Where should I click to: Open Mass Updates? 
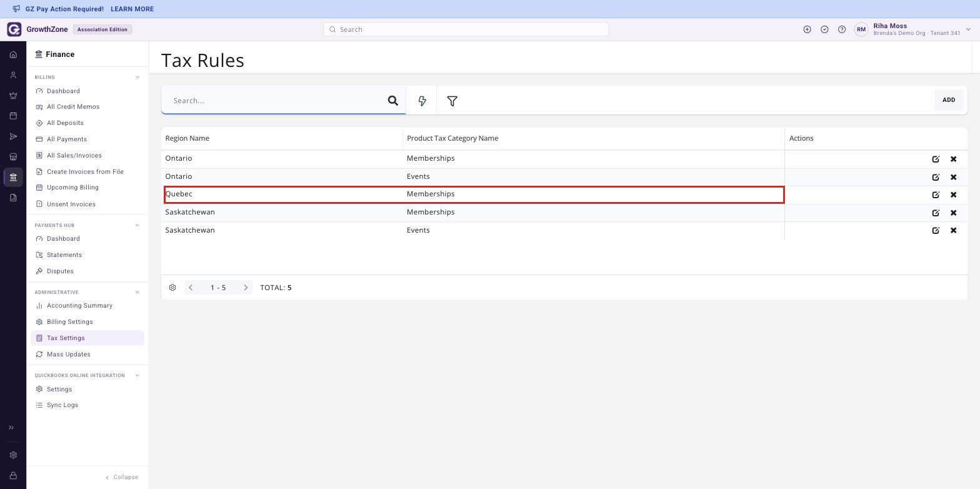click(69, 355)
